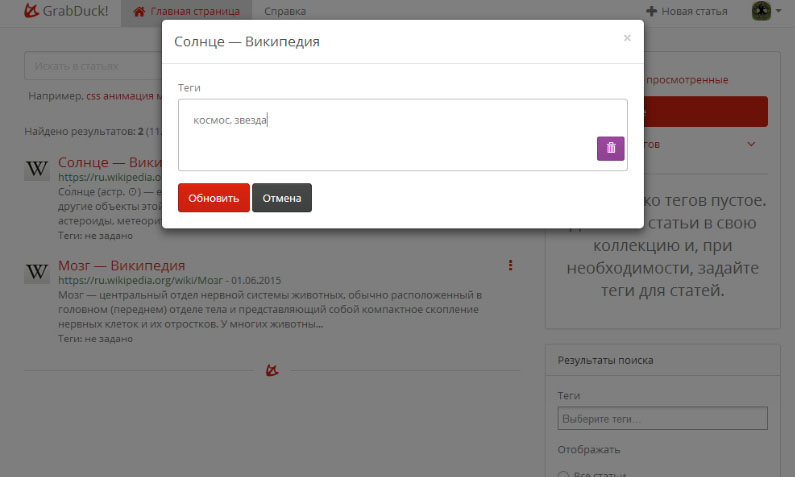
Task: Expand the chevron in right sidebar
Action: 751,144
